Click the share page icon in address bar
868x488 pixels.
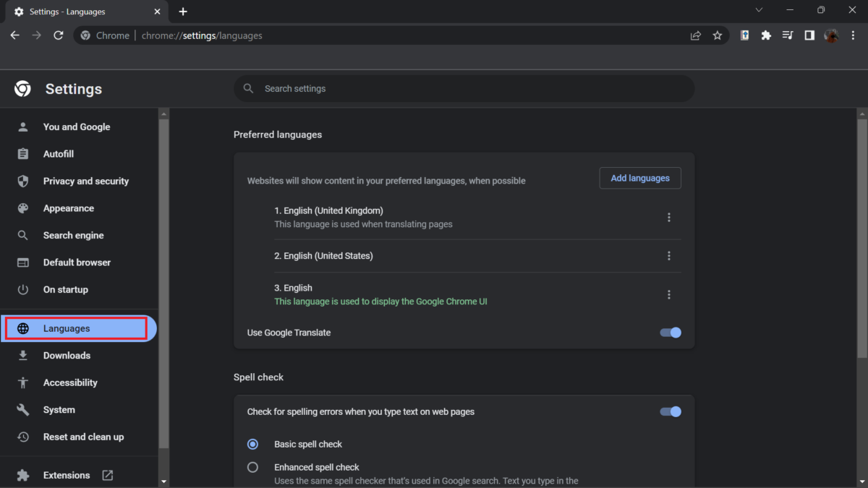point(696,35)
